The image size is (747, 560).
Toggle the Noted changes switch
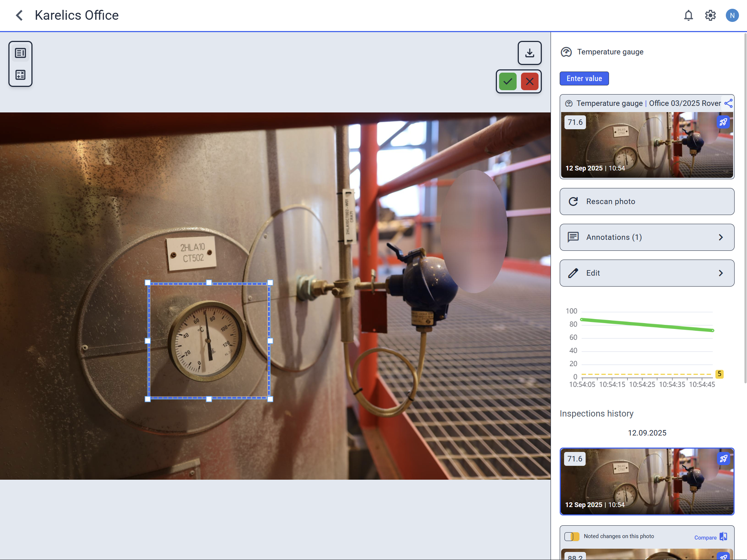[572, 536]
